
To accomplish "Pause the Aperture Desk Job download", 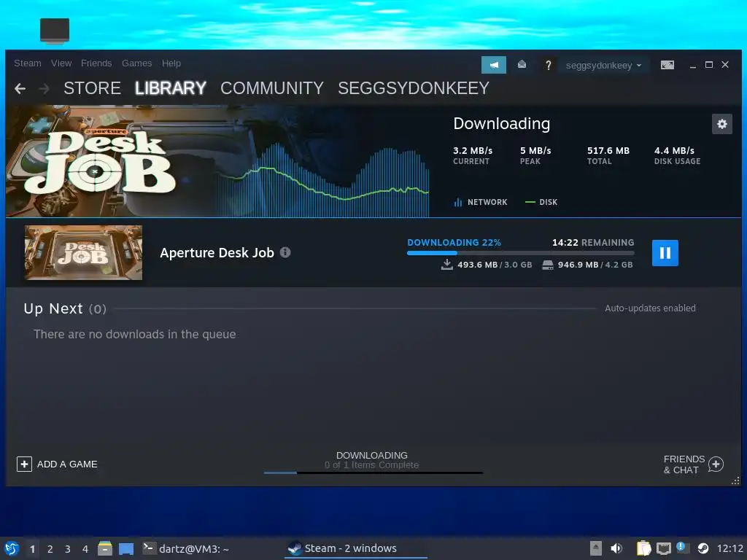I will (665, 252).
